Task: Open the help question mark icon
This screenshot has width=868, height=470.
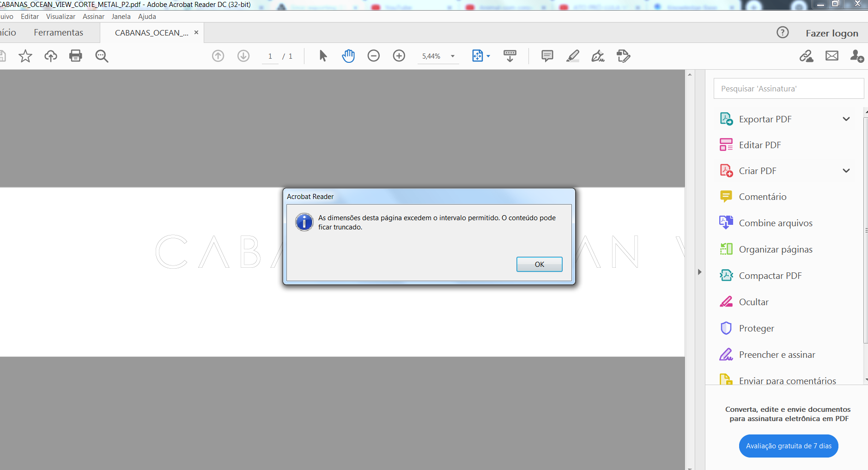Action: (783, 32)
